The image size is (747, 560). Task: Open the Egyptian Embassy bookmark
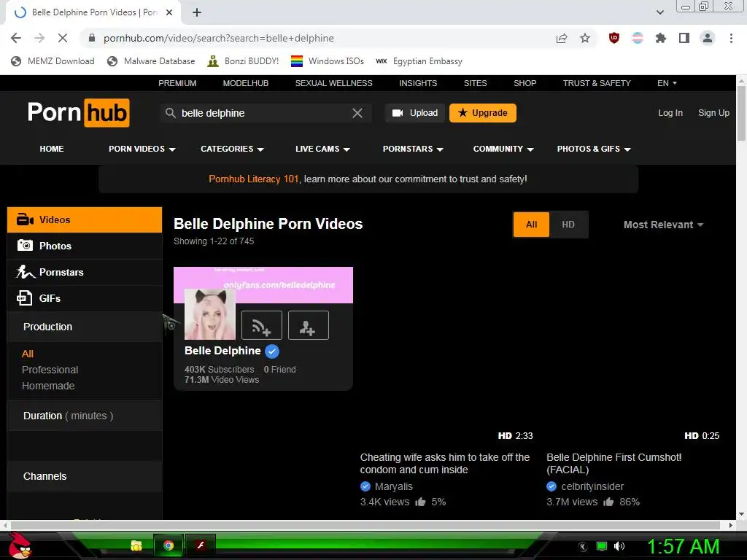(x=419, y=61)
